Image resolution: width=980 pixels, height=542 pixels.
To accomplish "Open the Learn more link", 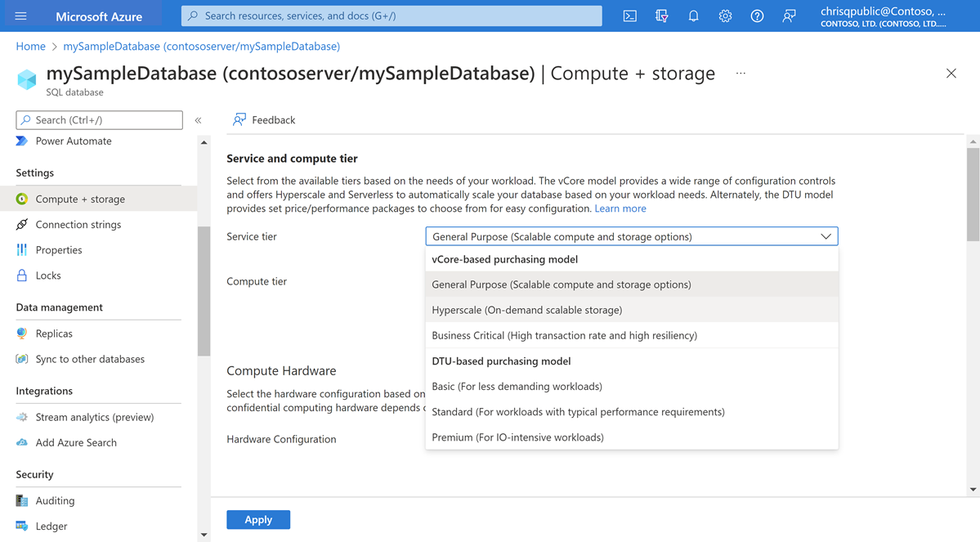I will (620, 208).
